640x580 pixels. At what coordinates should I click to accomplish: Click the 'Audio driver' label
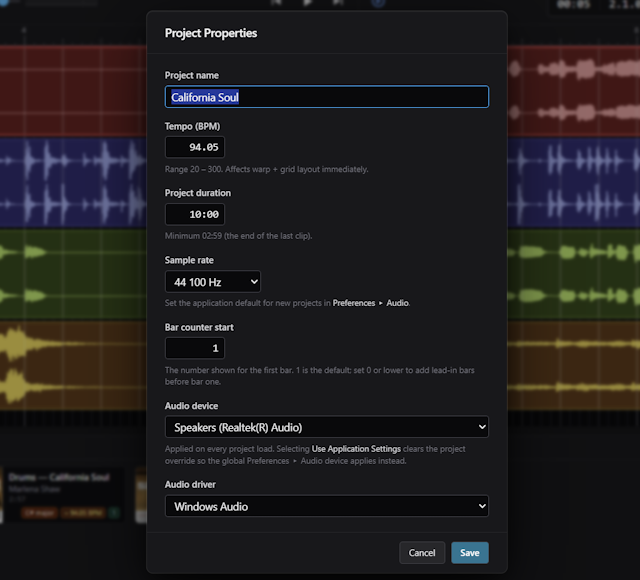click(x=190, y=484)
